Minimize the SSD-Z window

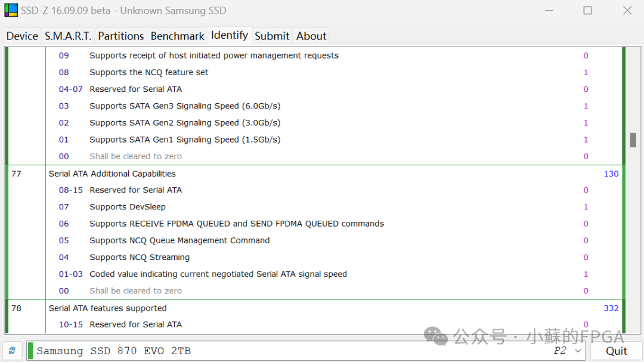click(549, 10)
